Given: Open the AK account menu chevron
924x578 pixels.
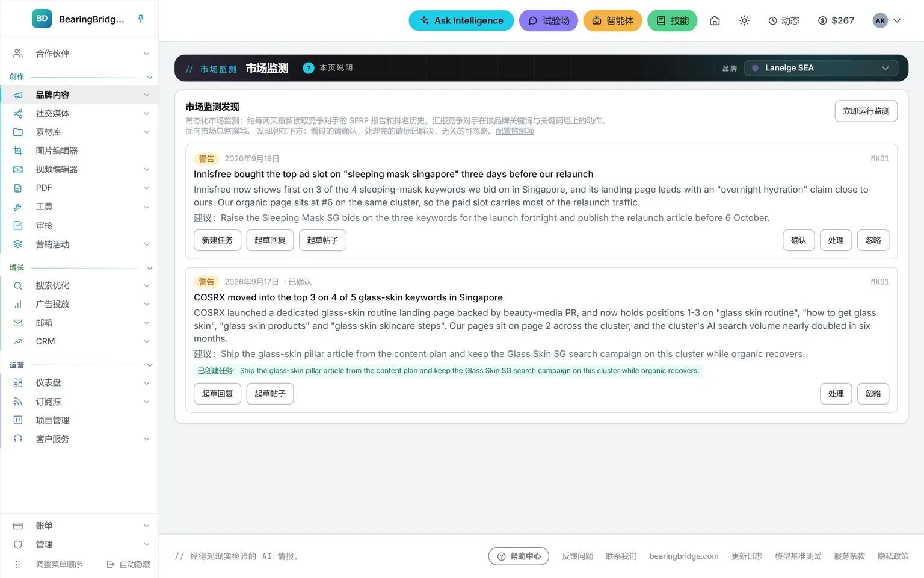Looking at the screenshot, I should (897, 20).
